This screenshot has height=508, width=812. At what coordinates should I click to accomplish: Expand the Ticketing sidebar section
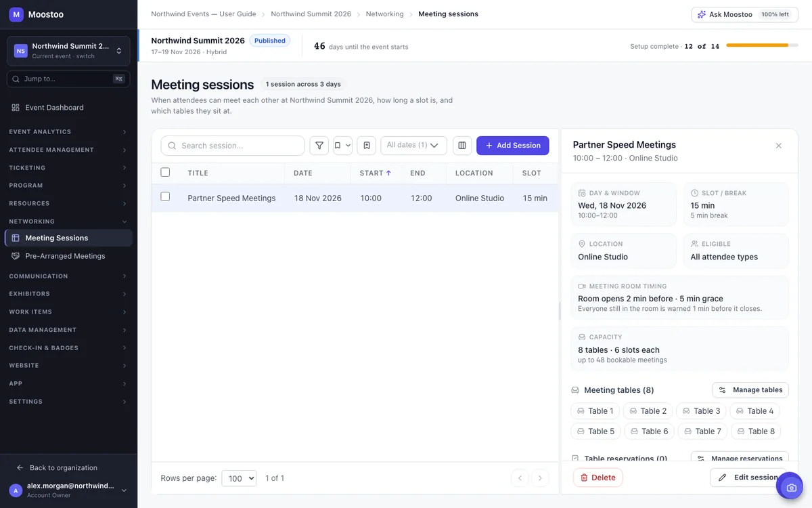tap(68, 168)
